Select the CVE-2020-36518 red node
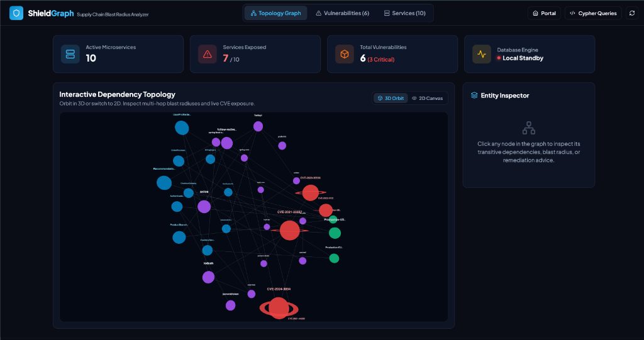 311,193
